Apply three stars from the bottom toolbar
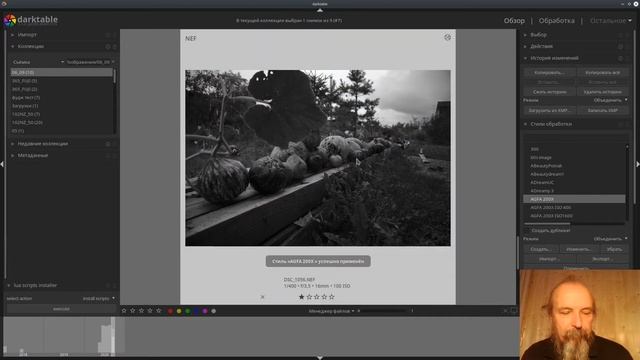This screenshot has height=360, width=640. click(141, 311)
